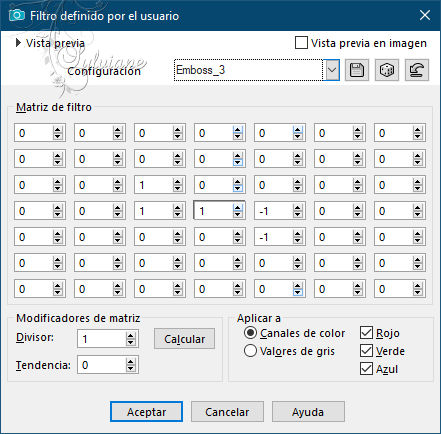
Task: Click the save preset floppy disk icon
Action: (x=357, y=70)
